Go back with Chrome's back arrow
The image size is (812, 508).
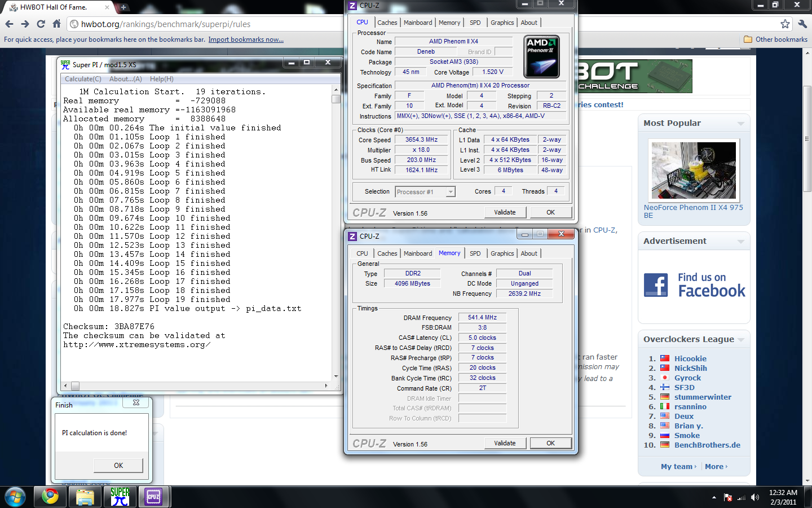[9, 24]
